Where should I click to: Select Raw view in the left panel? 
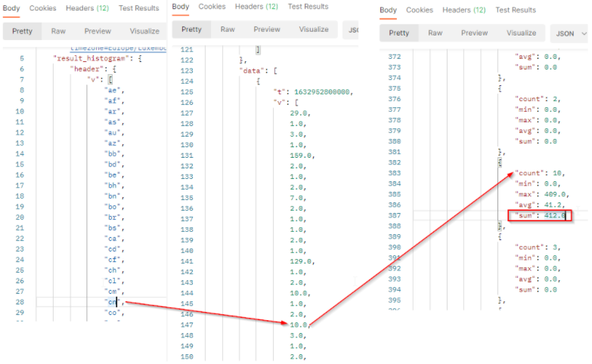pos(58,31)
